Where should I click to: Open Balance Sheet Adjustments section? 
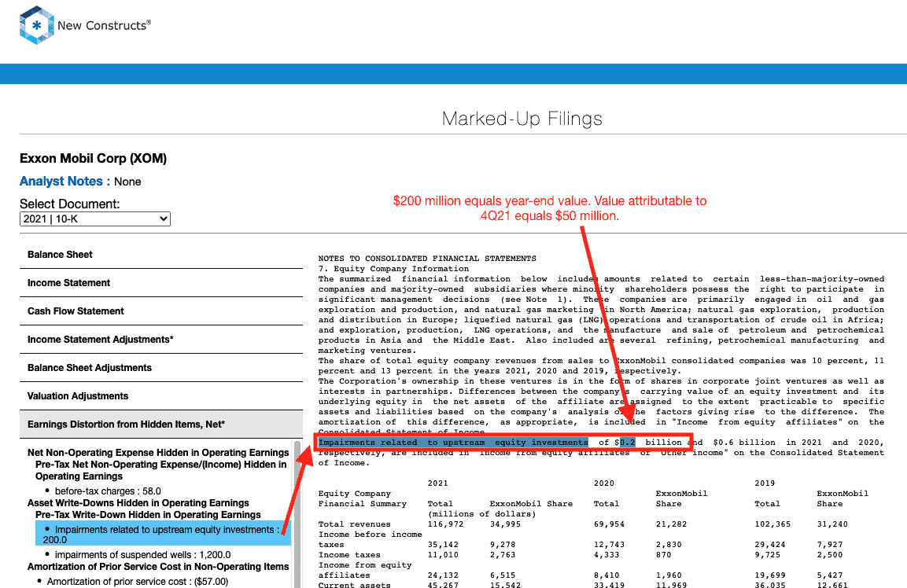[161, 368]
